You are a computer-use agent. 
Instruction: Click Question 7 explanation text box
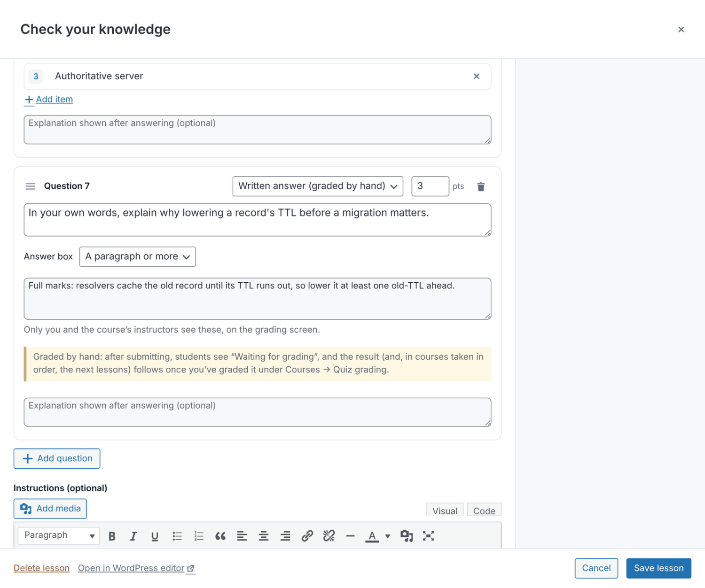point(258,412)
